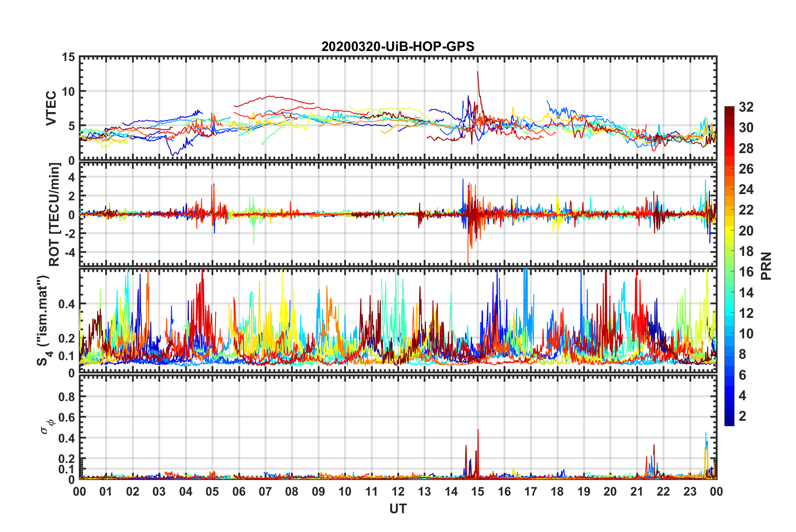Click the PRN colorbar tick label 20
Image resolution: width=796 pixels, height=532 pixels.
point(746,231)
